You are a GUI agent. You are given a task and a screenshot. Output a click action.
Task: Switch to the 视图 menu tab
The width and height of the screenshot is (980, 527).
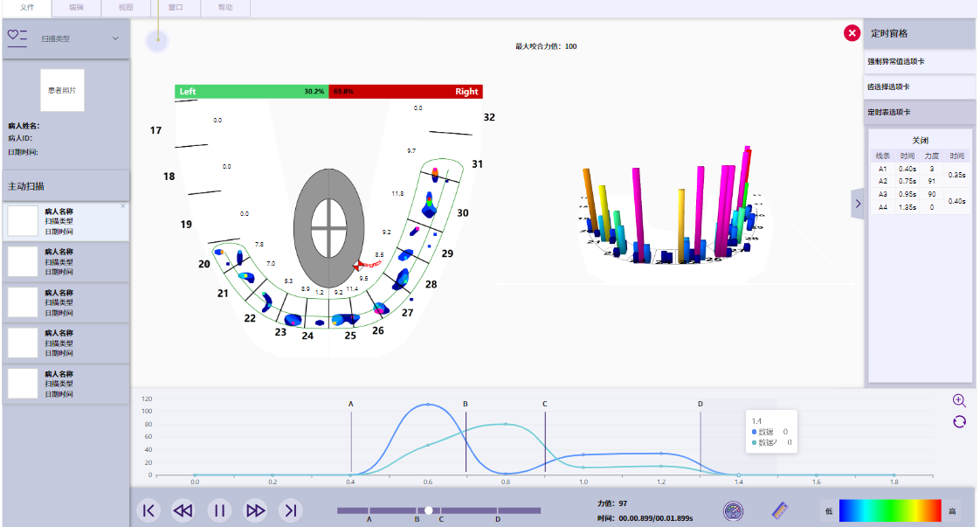click(x=126, y=8)
